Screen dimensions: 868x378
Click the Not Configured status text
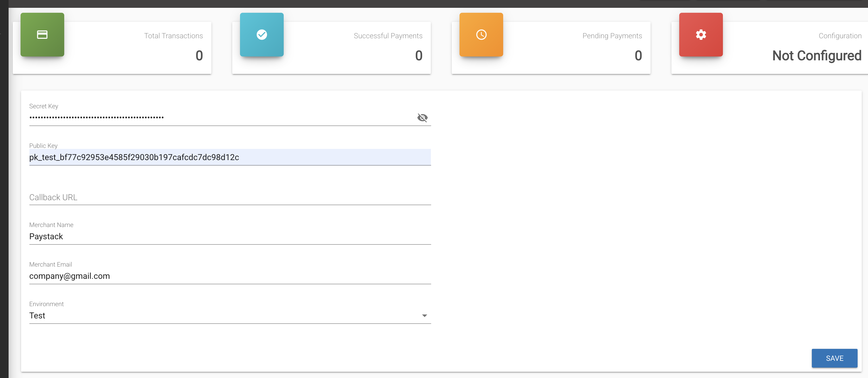[817, 56]
